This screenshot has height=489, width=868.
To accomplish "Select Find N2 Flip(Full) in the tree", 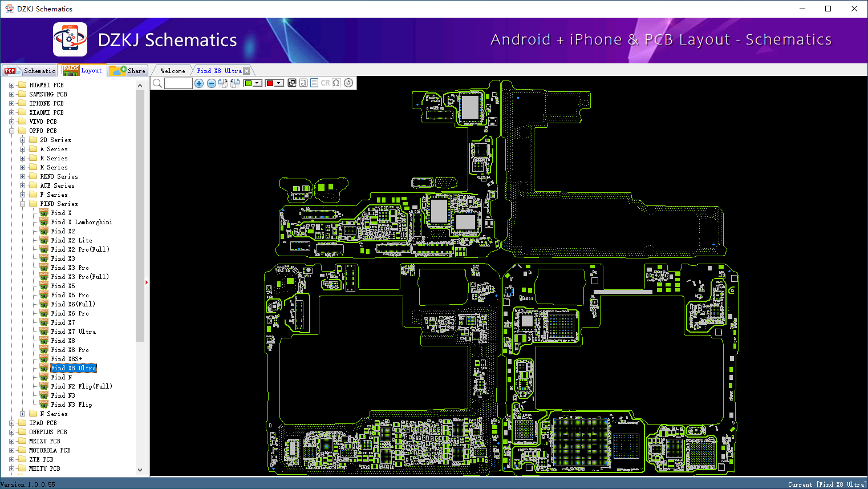I will (x=82, y=386).
